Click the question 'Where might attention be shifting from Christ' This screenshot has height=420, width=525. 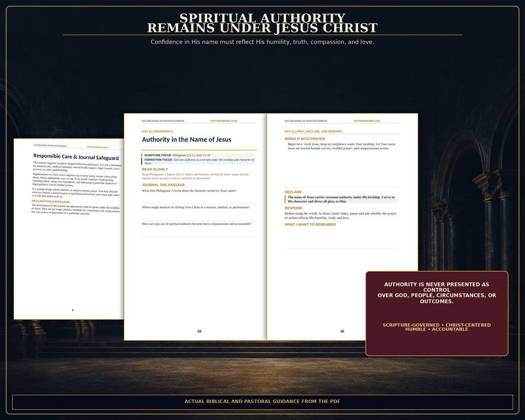pyautogui.click(x=196, y=207)
